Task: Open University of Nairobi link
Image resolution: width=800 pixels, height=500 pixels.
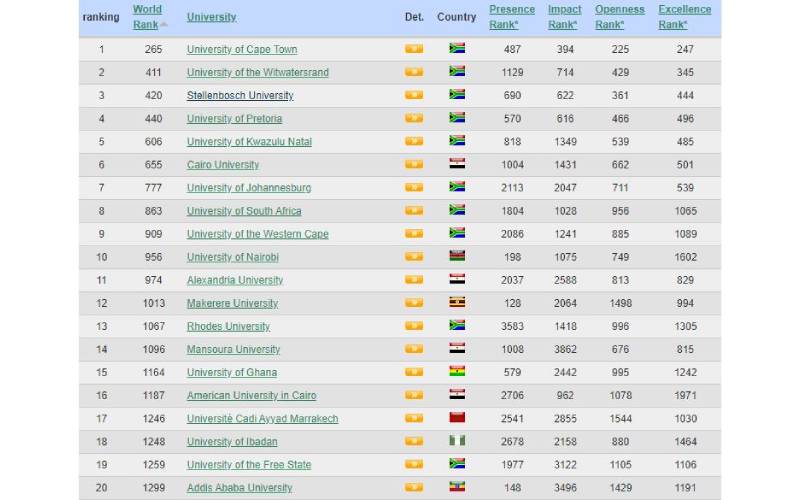Action: tap(233, 257)
